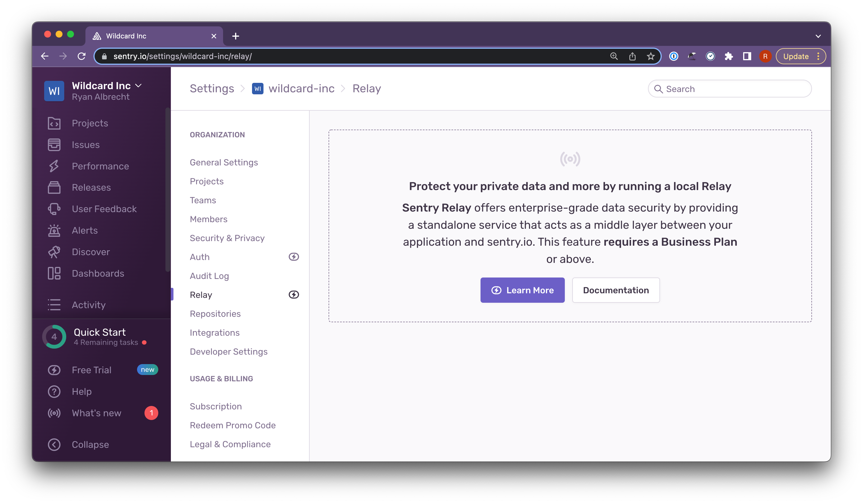
Task: Click inside the Search field
Action: click(729, 89)
